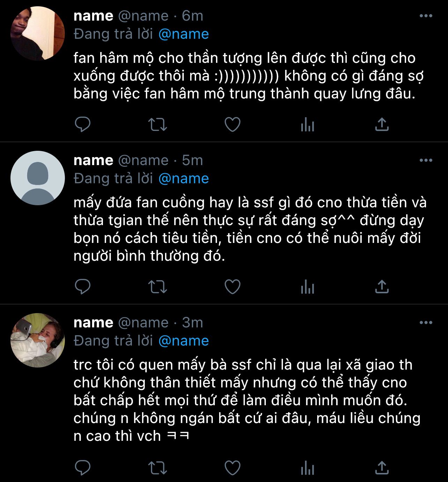Open the @name mention link in the 6m tweet
448x482 pixels.
point(184,34)
